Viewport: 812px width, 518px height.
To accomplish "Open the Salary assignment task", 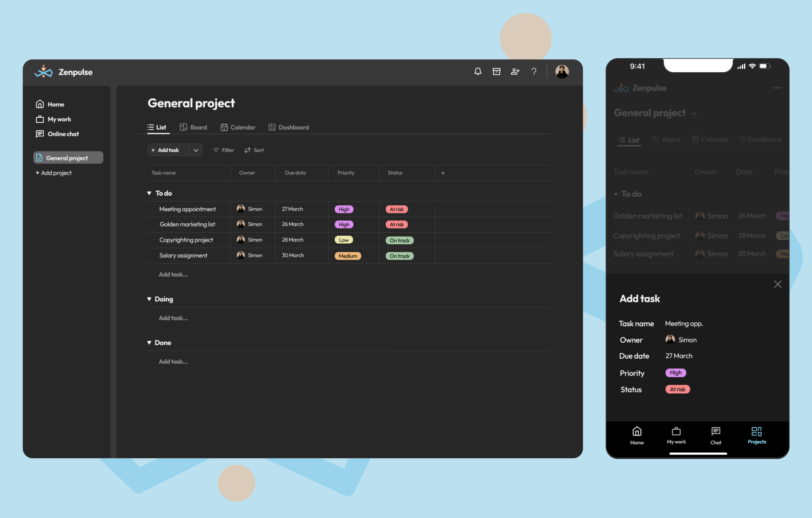I will 183,255.
